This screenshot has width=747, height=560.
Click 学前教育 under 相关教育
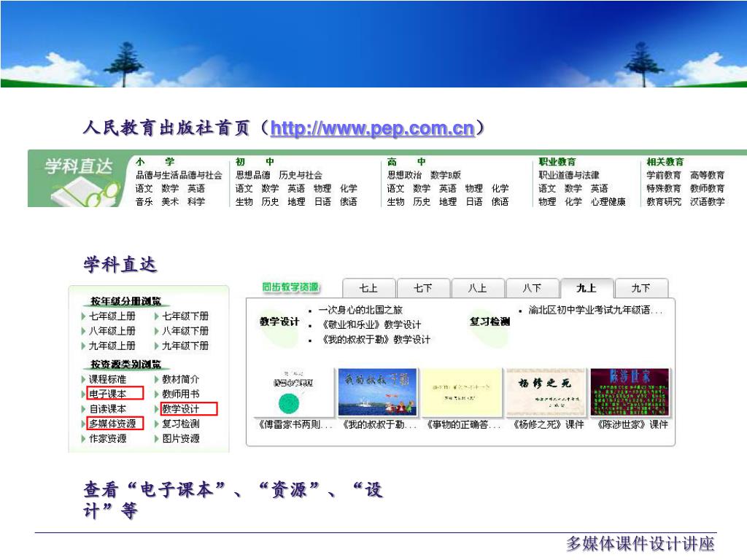click(664, 175)
